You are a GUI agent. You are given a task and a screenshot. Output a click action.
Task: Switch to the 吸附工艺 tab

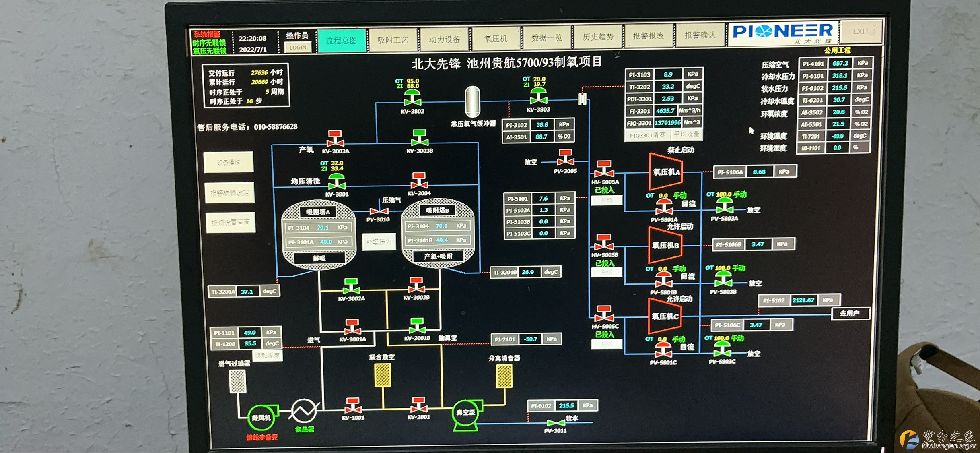(x=393, y=40)
